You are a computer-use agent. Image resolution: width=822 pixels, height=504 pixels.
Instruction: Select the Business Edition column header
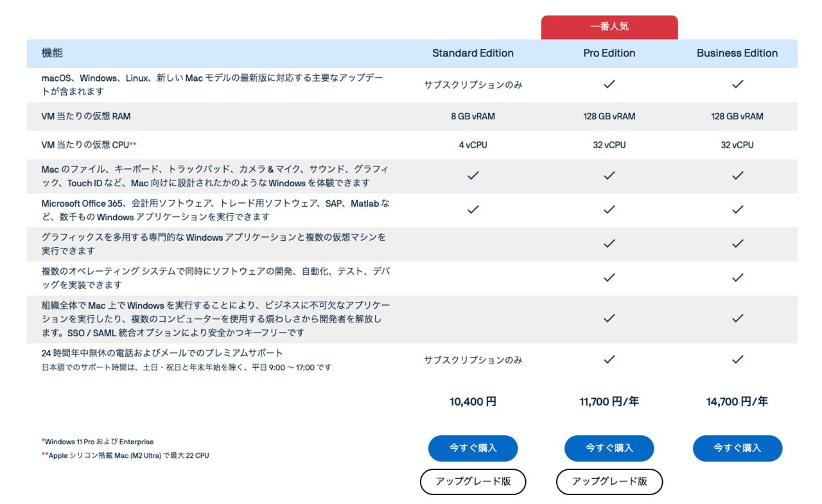(x=737, y=53)
